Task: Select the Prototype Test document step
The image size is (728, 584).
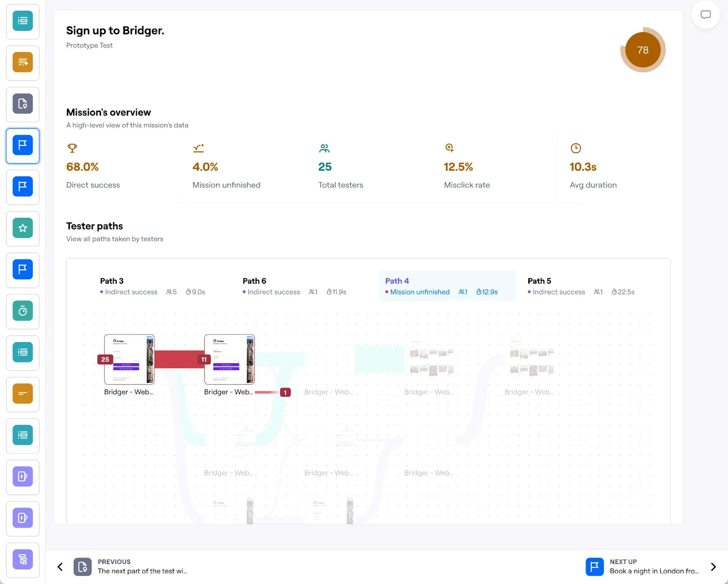Action: point(22,104)
